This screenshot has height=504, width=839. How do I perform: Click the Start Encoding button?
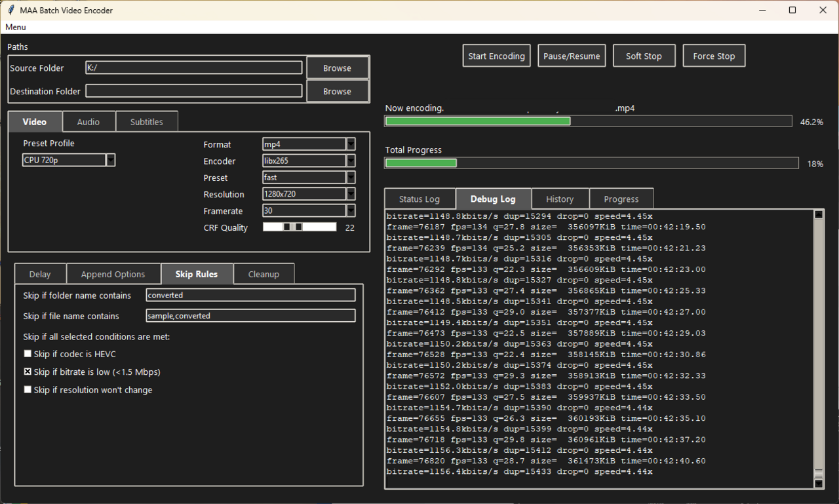tap(497, 56)
